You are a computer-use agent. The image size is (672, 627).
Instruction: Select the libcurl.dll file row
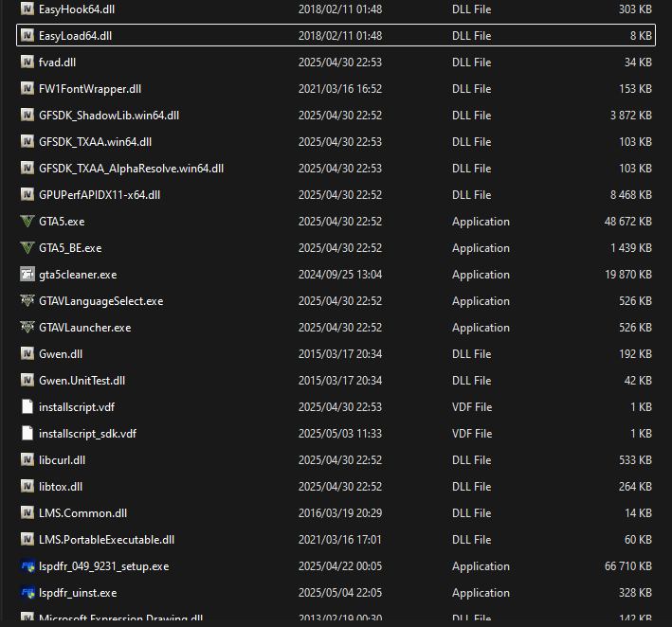[62, 460]
